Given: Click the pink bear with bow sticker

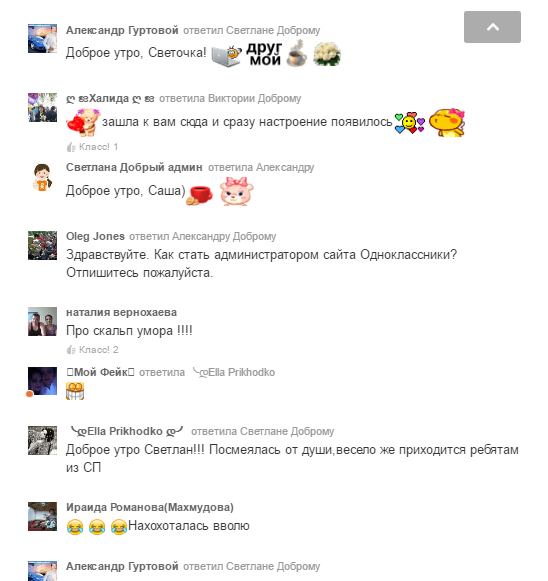Looking at the screenshot, I should click(x=237, y=191).
